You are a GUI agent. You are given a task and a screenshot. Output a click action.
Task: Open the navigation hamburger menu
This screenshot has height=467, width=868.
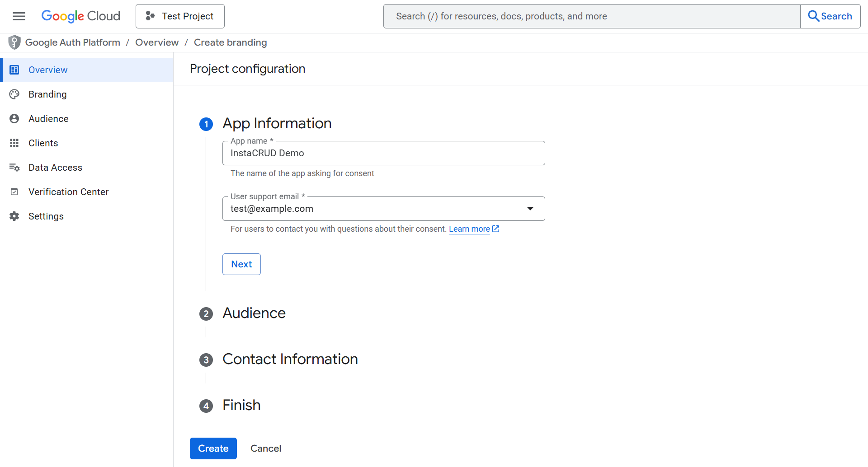(19, 16)
